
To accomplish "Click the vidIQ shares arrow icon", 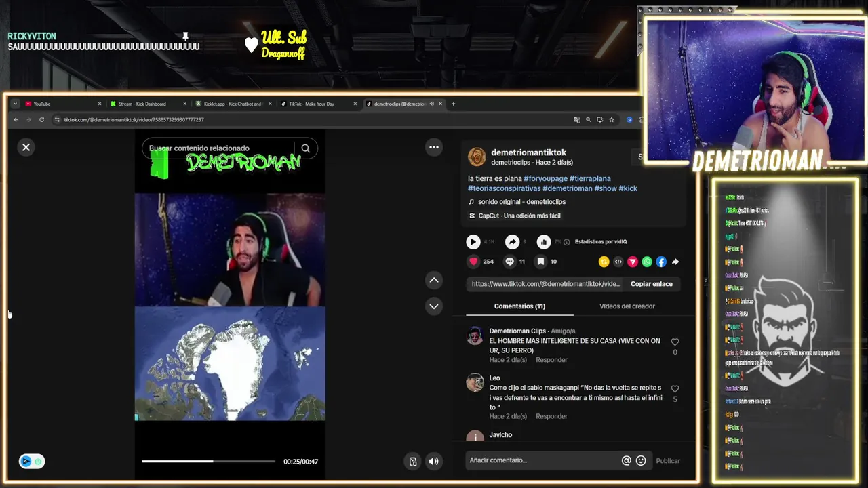I will pyautogui.click(x=513, y=242).
